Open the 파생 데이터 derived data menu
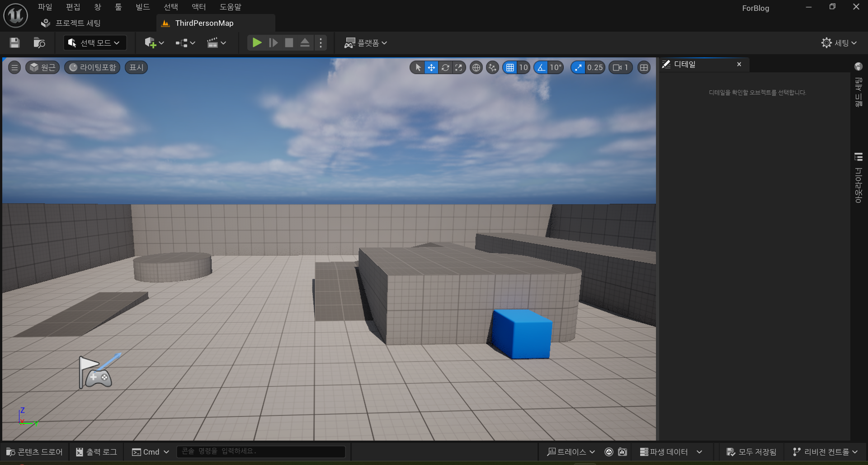 [671, 452]
